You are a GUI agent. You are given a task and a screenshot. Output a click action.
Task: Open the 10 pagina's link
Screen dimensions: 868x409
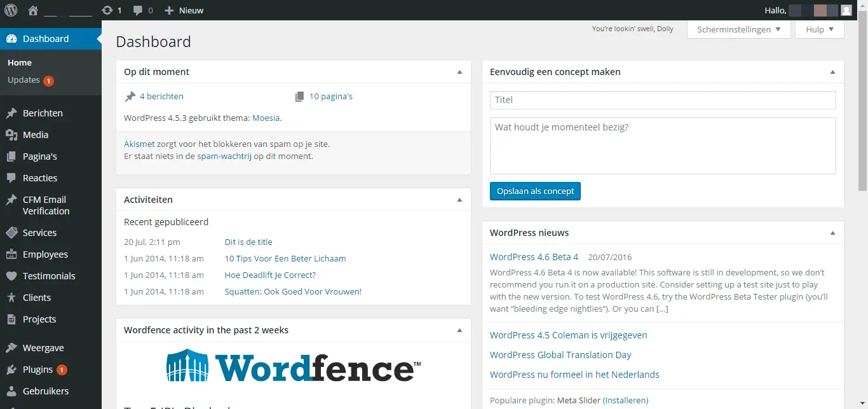tap(331, 97)
